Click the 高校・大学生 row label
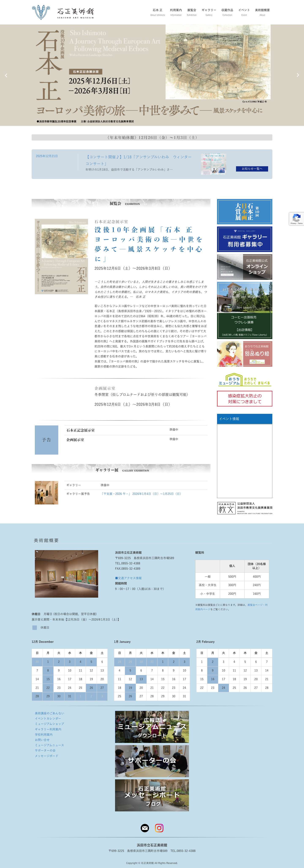 tap(208, 585)
